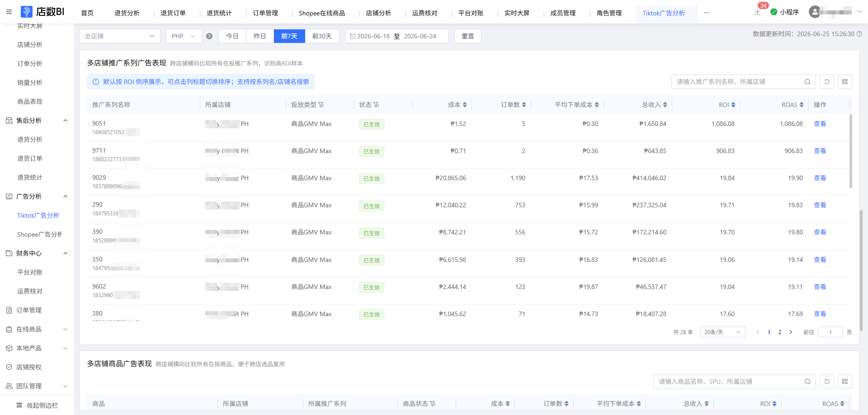
Task: Go to the next page of campaign results
Action: [791, 332]
